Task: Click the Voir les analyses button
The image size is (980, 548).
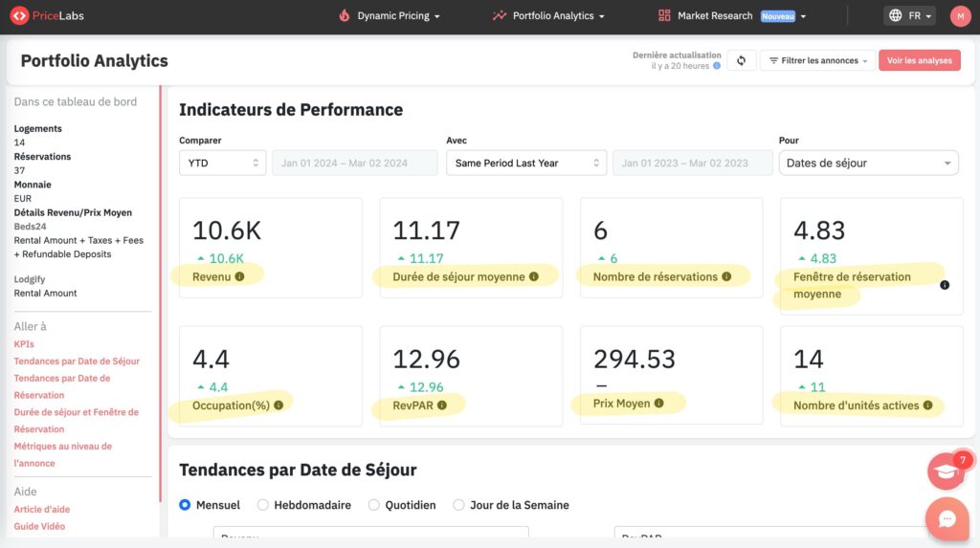Action: coord(919,60)
